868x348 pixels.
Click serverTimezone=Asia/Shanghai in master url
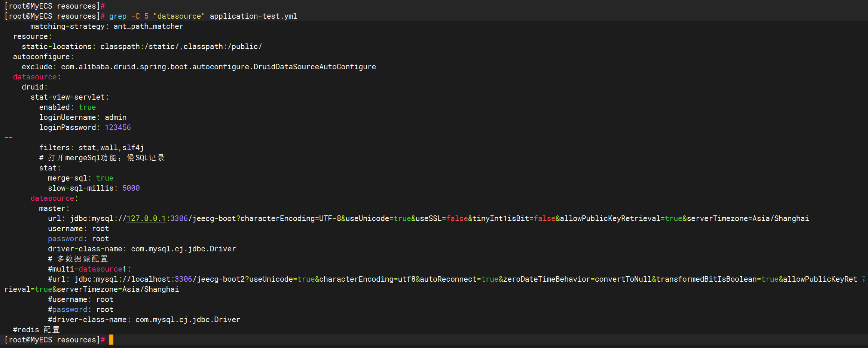pyautogui.click(x=748, y=218)
